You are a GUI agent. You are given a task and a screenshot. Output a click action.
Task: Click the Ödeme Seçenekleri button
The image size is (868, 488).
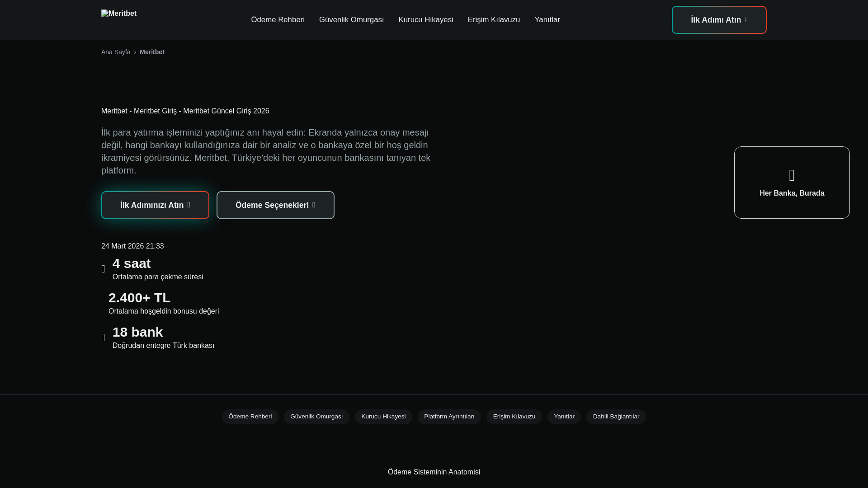point(275,205)
